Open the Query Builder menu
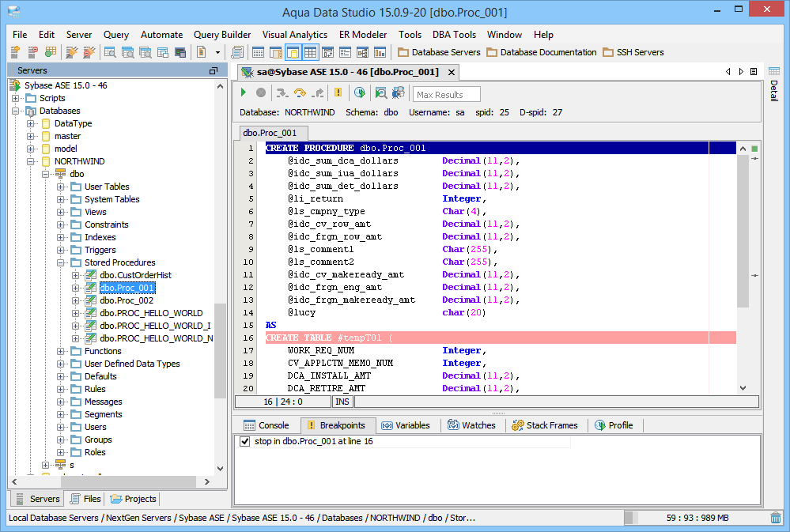The width and height of the screenshot is (790, 532). [x=222, y=35]
